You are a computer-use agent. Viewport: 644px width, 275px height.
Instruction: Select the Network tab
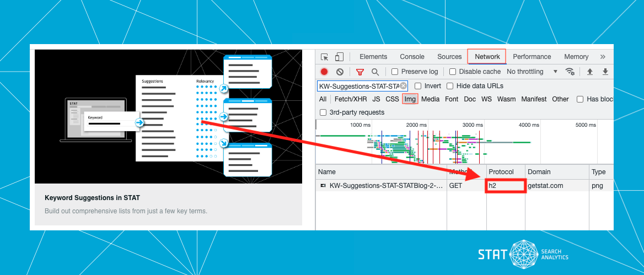point(487,57)
